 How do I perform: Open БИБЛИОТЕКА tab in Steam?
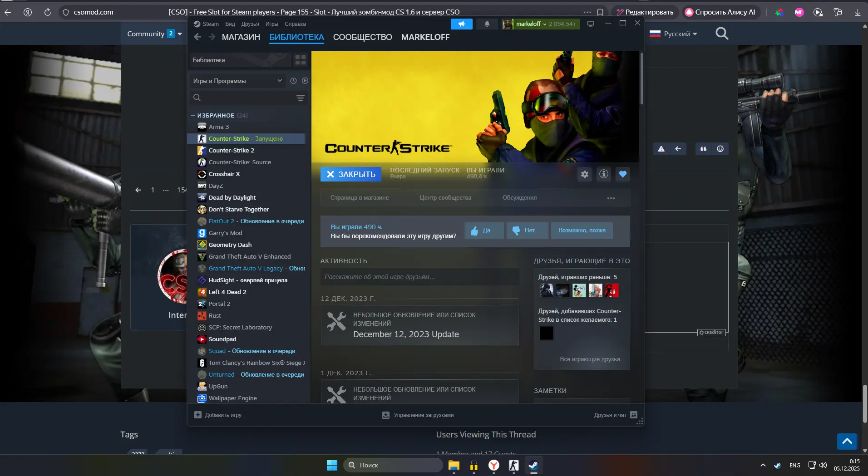click(296, 37)
